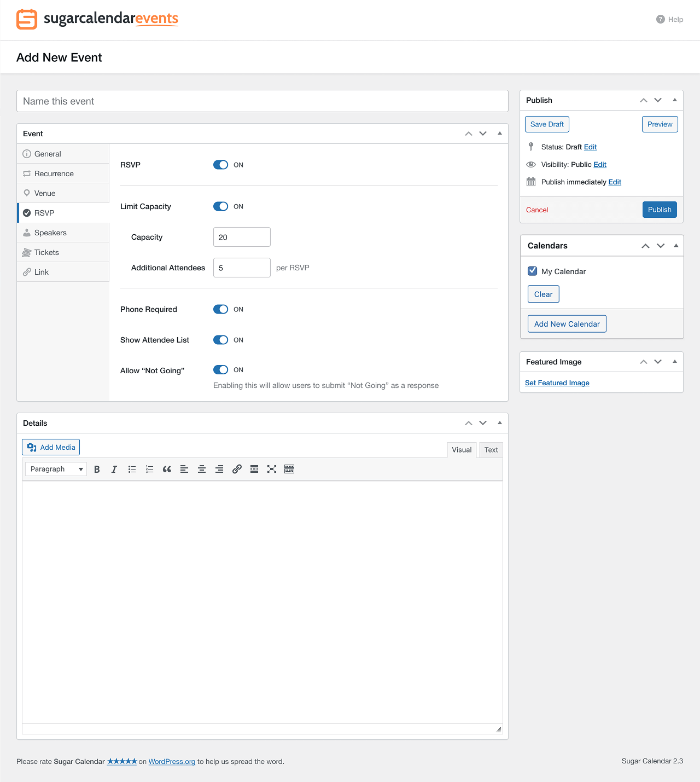The height and width of the screenshot is (782, 700).
Task: Open the Paragraph format dropdown
Action: (56, 469)
